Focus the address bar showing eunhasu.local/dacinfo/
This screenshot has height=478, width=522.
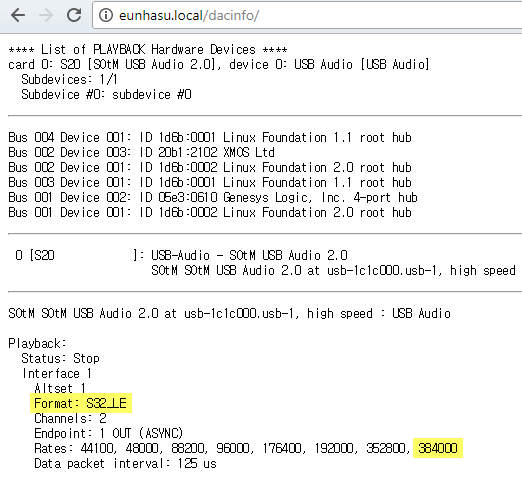pyautogui.click(x=307, y=15)
